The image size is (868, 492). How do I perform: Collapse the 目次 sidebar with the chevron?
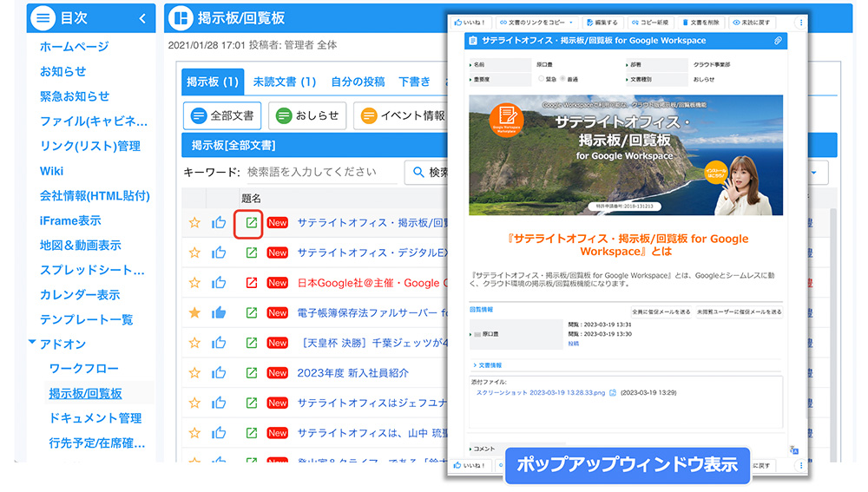[x=142, y=18]
